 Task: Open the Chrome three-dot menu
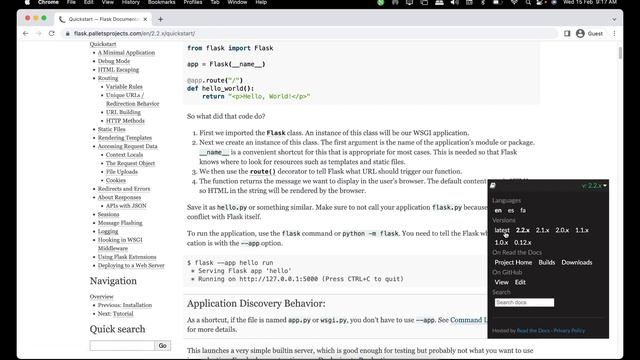tap(614, 33)
